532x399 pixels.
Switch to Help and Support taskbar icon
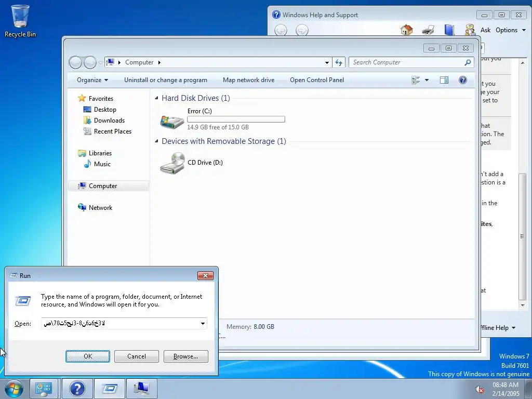[x=77, y=389]
